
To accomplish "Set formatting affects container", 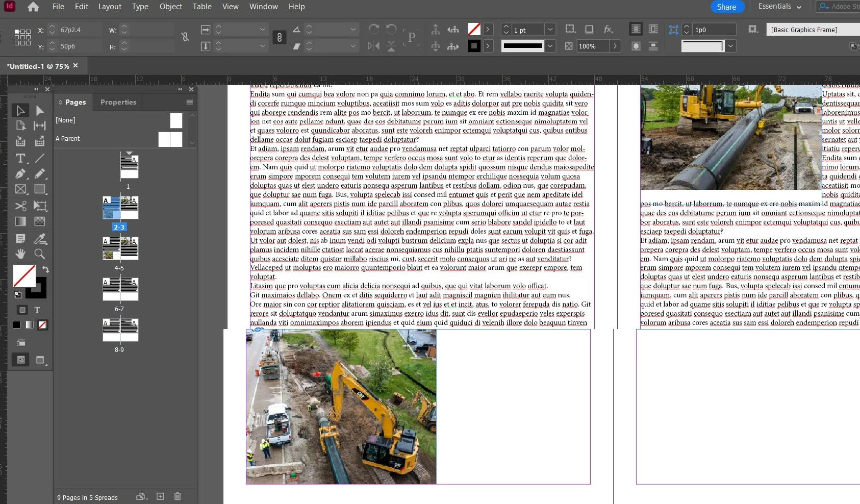I will click(22, 310).
